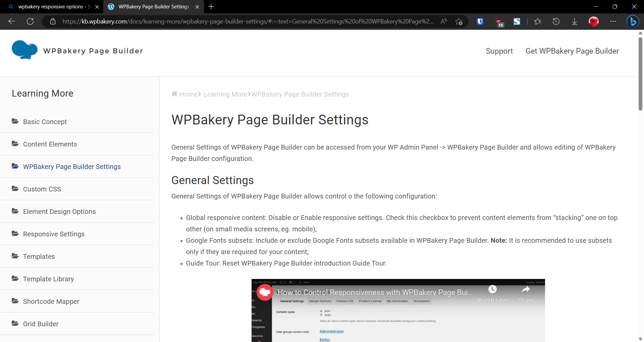Click WPBakery Page Builder site title
This screenshot has width=644, height=342.
(93, 51)
